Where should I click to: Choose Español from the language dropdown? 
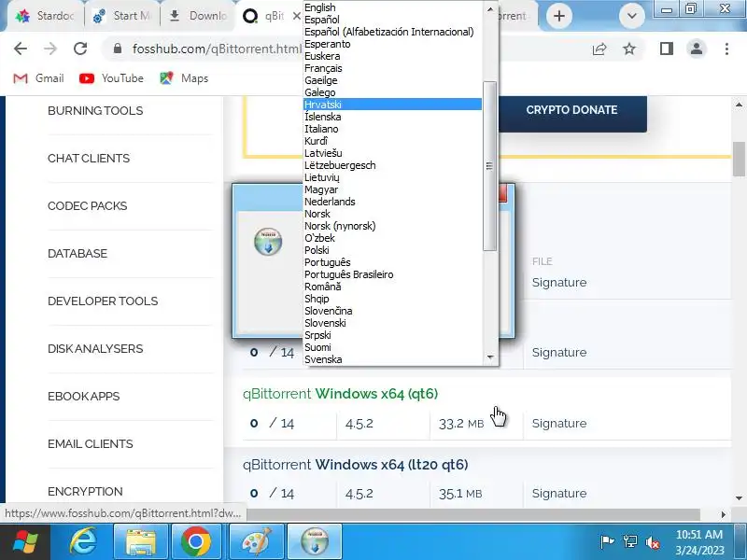pyautogui.click(x=392, y=20)
